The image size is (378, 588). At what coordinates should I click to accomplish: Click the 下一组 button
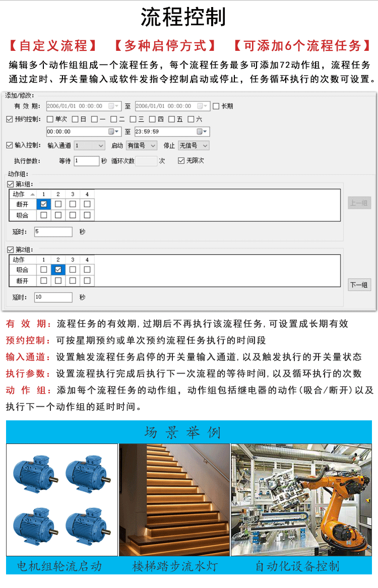359,285
